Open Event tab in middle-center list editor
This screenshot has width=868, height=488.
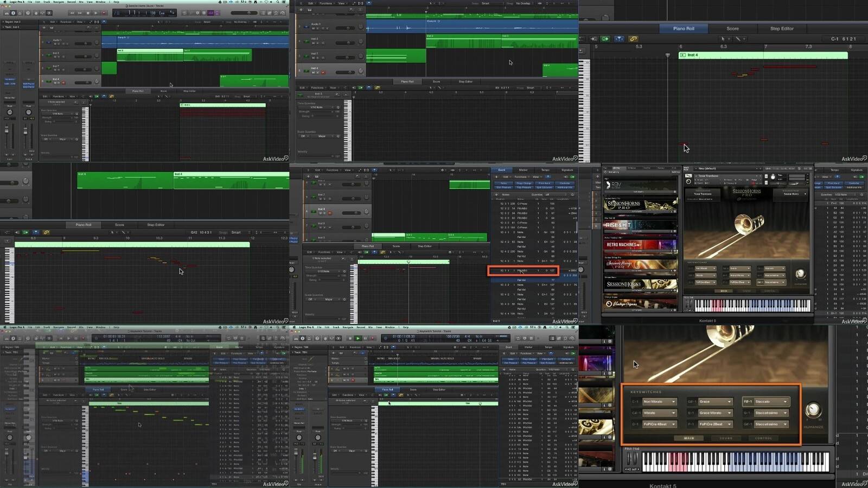click(x=501, y=170)
